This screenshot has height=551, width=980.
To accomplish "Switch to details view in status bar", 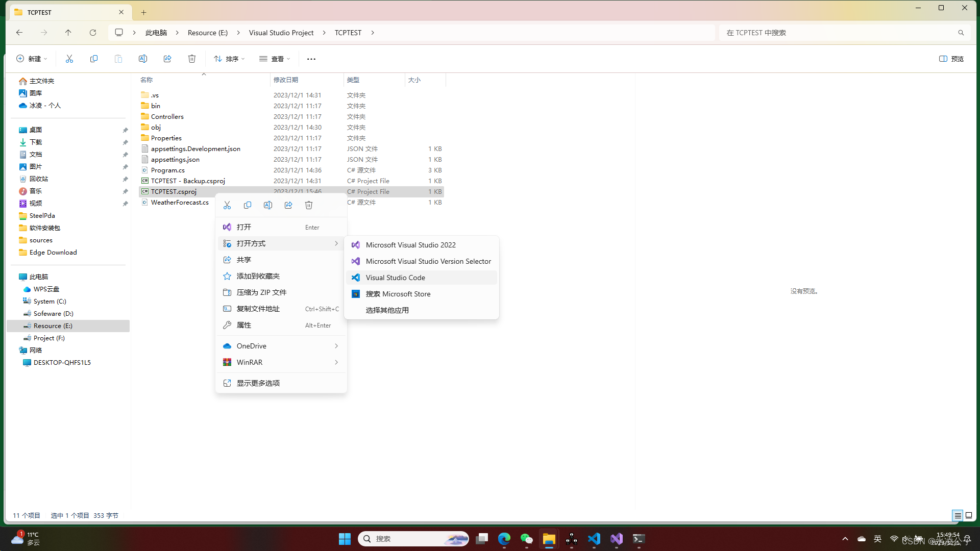I will point(958,515).
